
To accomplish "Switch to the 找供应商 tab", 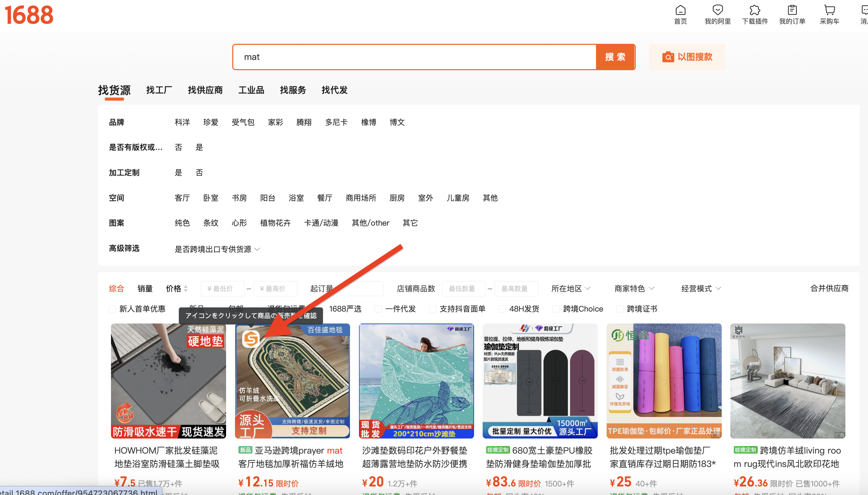I will click(205, 90).
